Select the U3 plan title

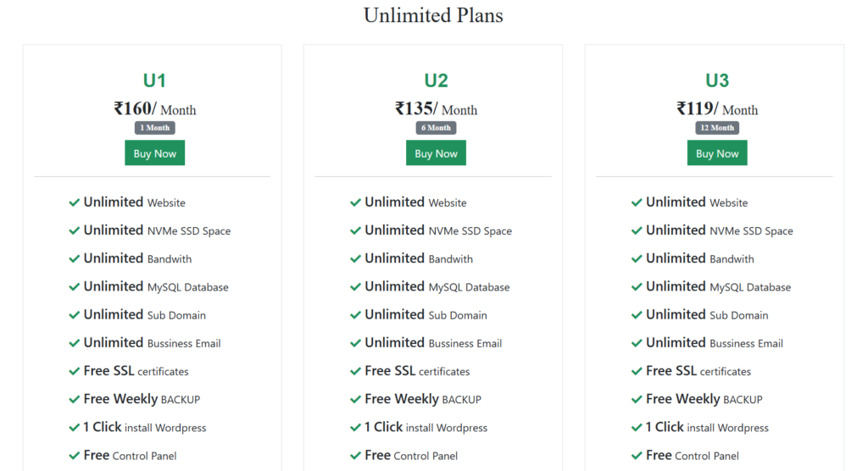(717, 80)
